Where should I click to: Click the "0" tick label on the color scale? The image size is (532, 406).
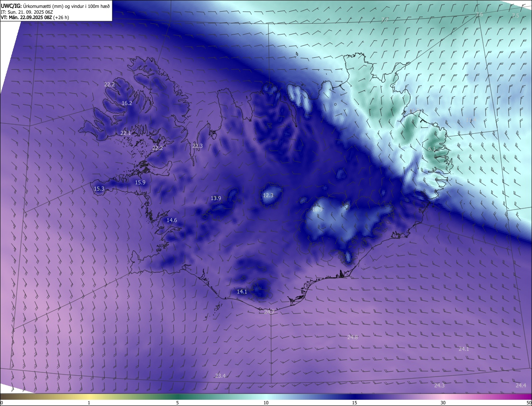click(2, 403)
